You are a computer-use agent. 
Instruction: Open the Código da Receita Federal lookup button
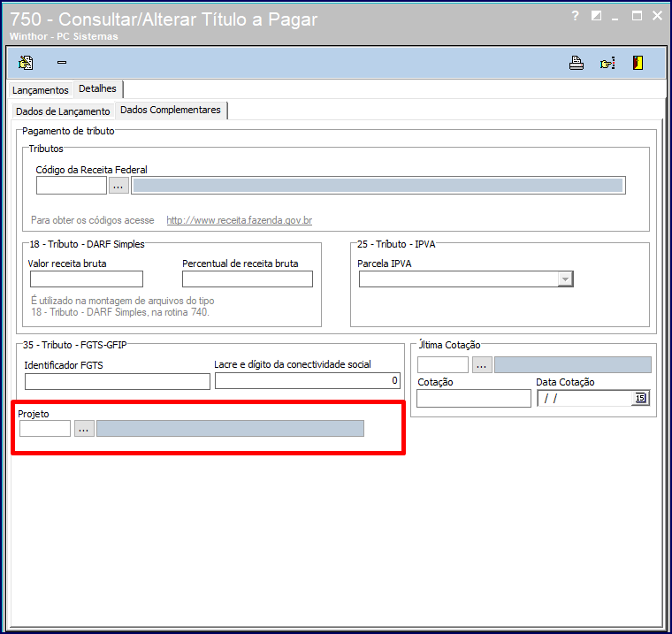point(118,186)
